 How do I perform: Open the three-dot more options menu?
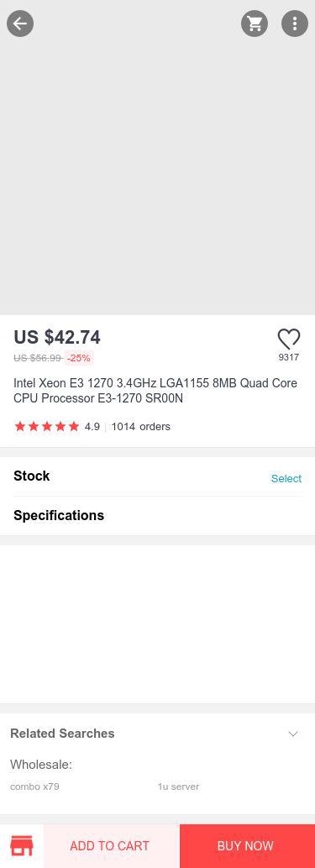(x=295, y=24)
